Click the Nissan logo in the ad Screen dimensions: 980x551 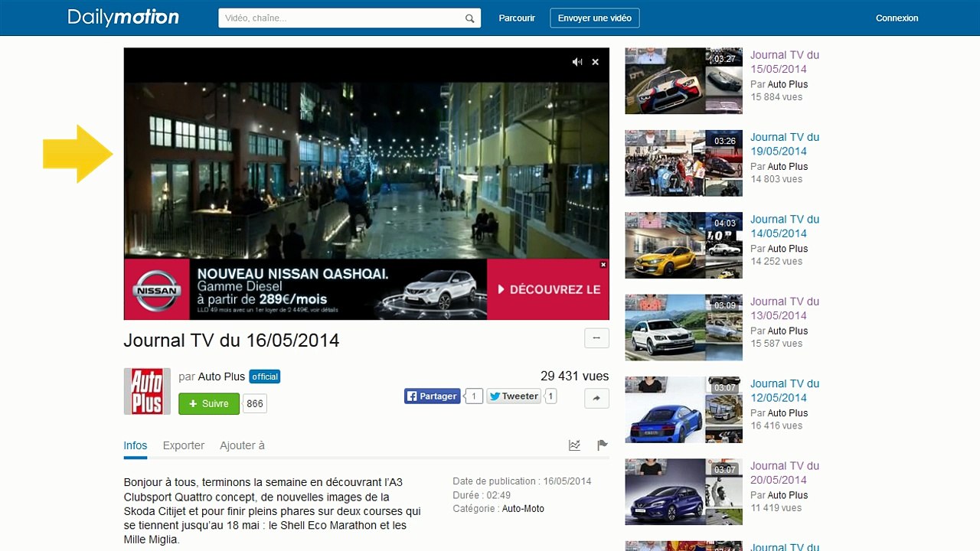point(157,290)
